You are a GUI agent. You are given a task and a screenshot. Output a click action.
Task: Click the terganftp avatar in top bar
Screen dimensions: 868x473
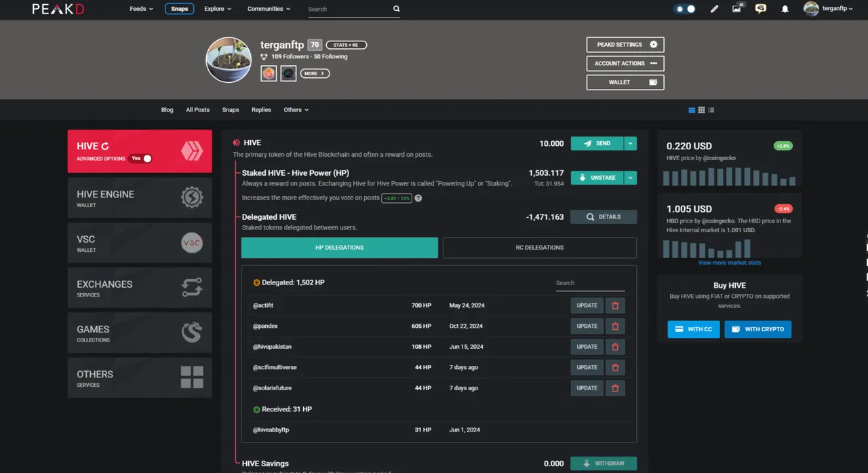[x=811, y=8]
